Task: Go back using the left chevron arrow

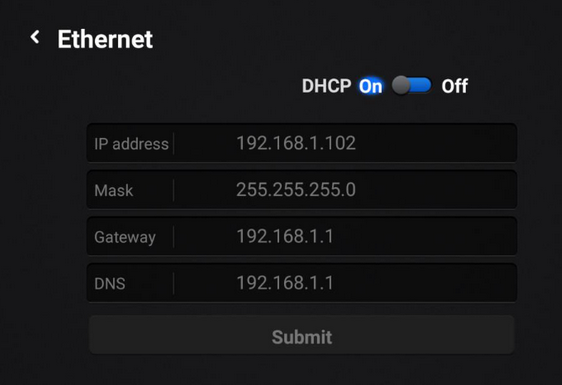Action: pyautogui.click(x=35, y=37)
